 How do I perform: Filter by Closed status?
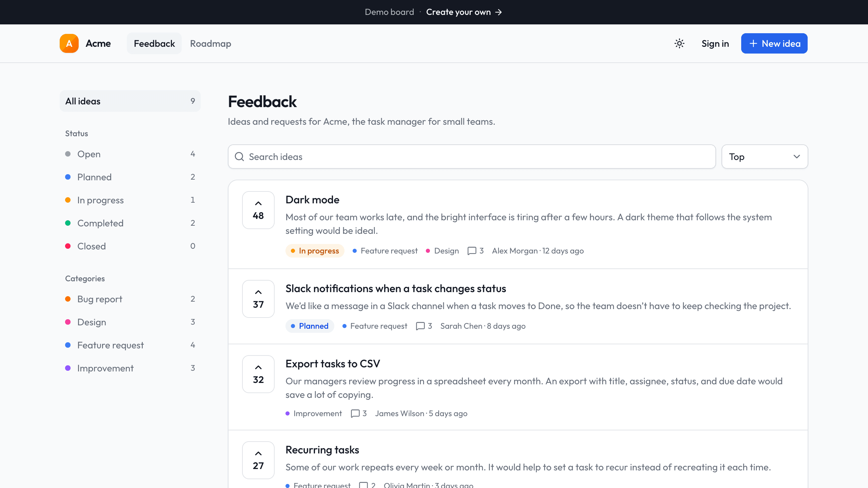click(x=130, y=246)
